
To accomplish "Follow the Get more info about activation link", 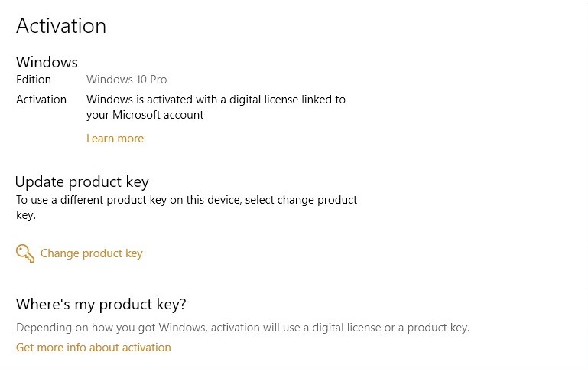I will 93,348.
